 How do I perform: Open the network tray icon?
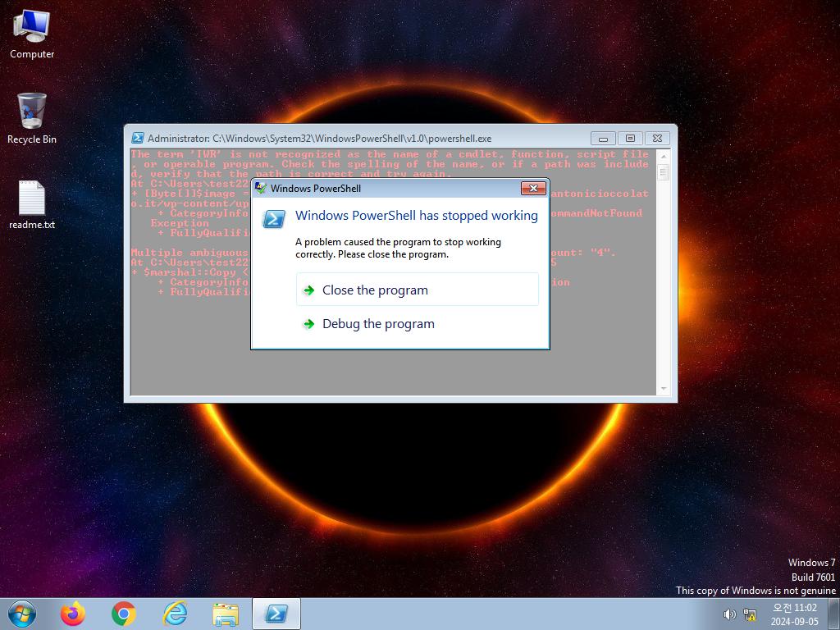pos(750,614)
